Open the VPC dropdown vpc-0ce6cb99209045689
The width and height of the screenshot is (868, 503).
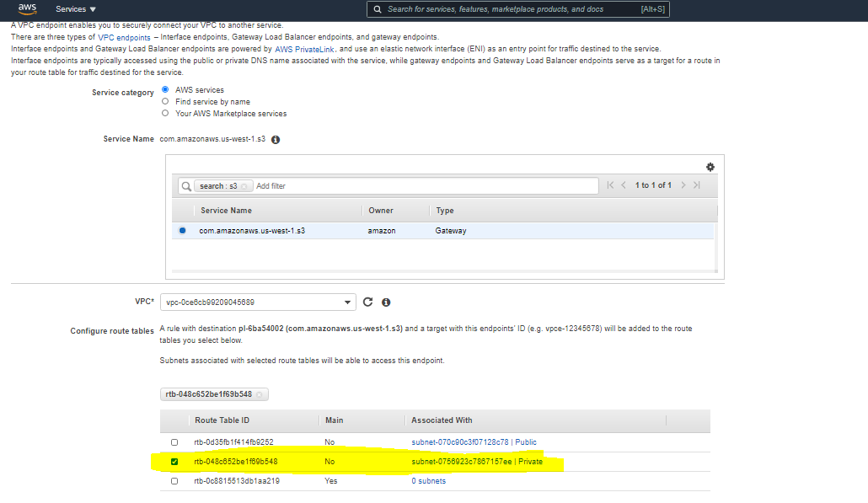tap(258, 302)
